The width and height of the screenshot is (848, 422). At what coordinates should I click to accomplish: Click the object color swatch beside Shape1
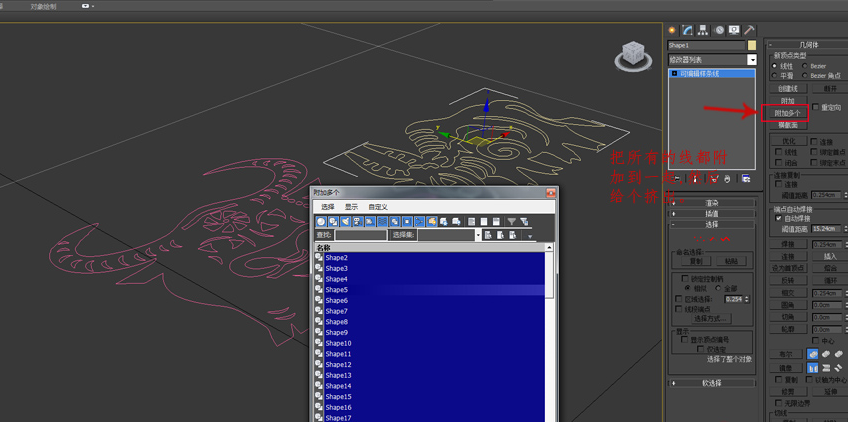pos(752,45)
